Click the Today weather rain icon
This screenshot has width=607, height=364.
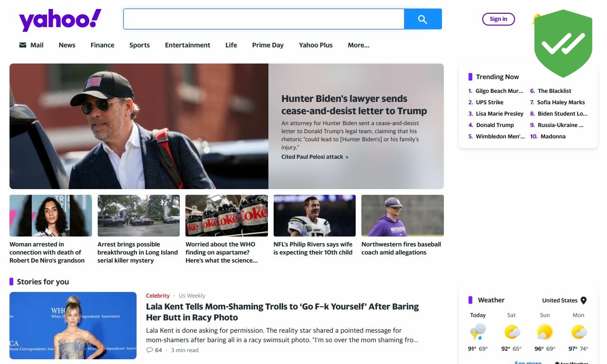click(478, 332)
